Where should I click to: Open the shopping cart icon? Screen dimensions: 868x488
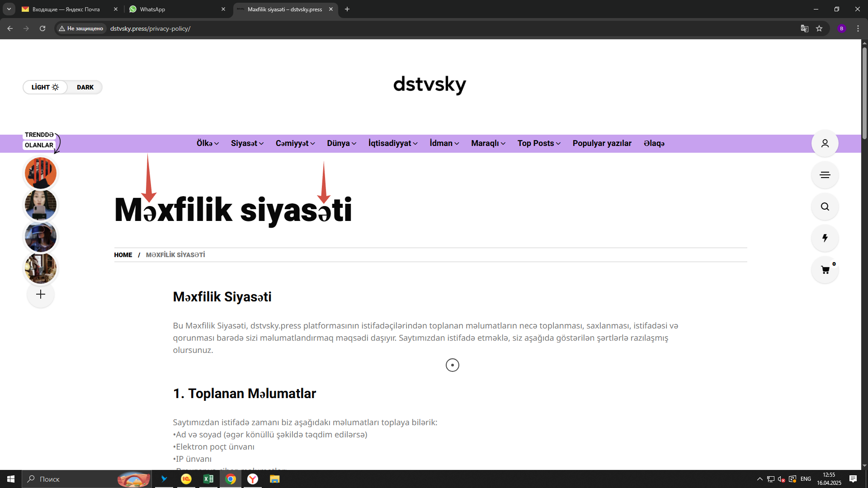[825, 270]
